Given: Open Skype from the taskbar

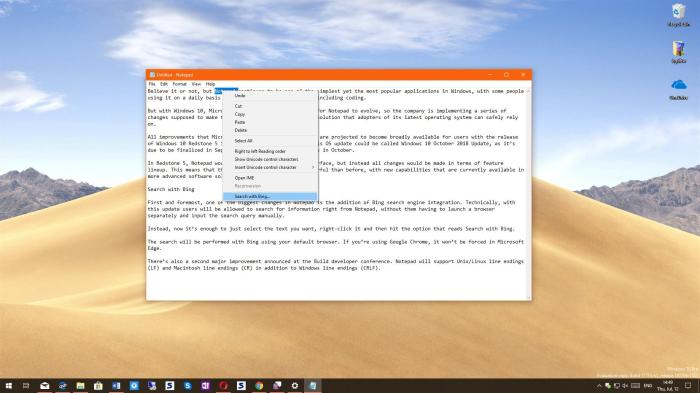Looking at the screenshot, I should 188,385.
